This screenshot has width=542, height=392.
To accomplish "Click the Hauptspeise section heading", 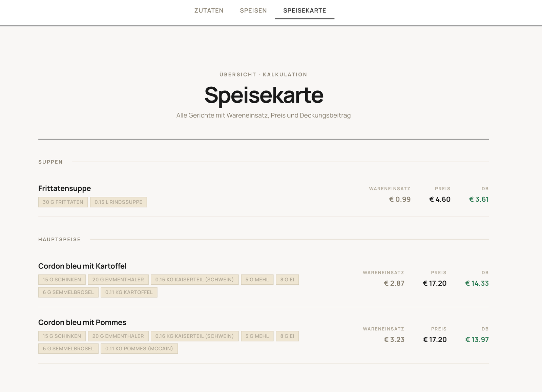I will coord(59,239).
